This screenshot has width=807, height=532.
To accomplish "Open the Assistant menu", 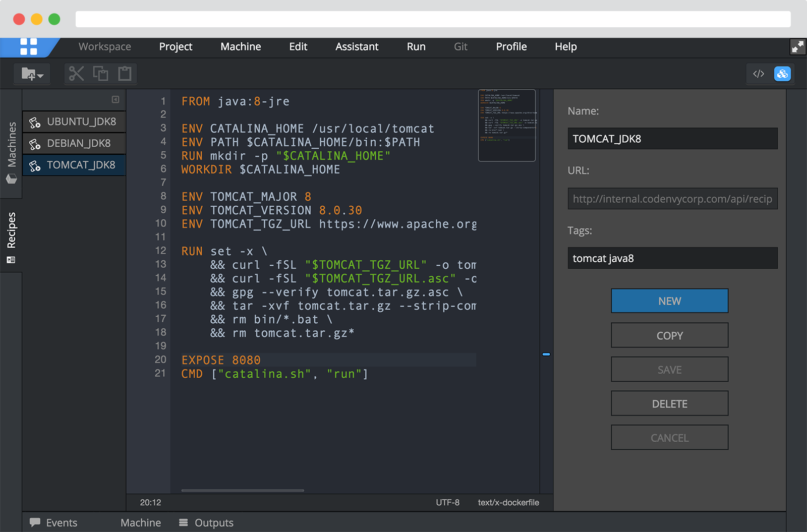I will [x=357, y=47].
